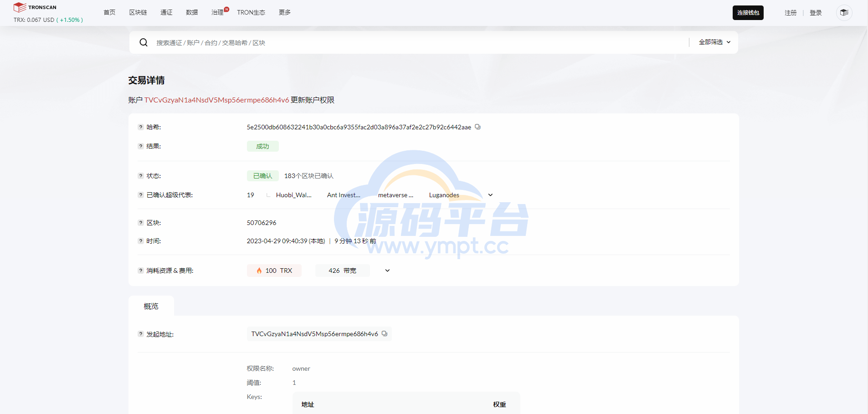
Task: Expand the resource consumption details chevron
Action: click(x=387, y=271)
